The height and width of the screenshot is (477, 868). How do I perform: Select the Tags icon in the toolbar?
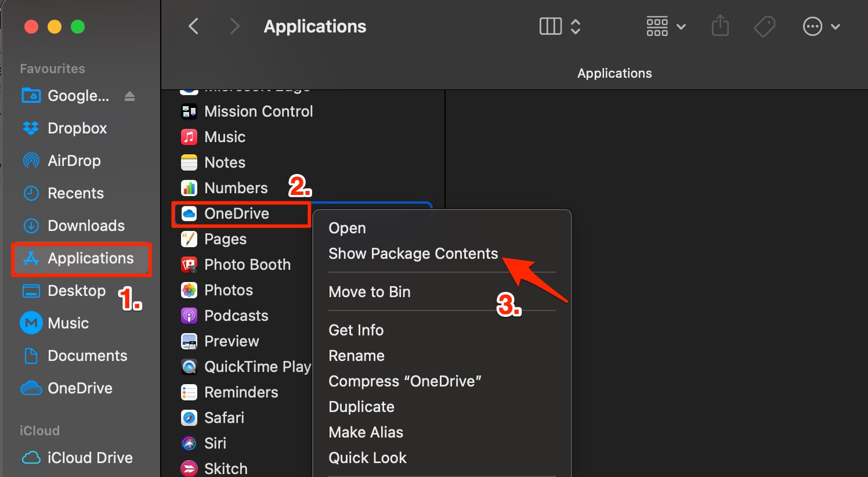coord(764,26)
